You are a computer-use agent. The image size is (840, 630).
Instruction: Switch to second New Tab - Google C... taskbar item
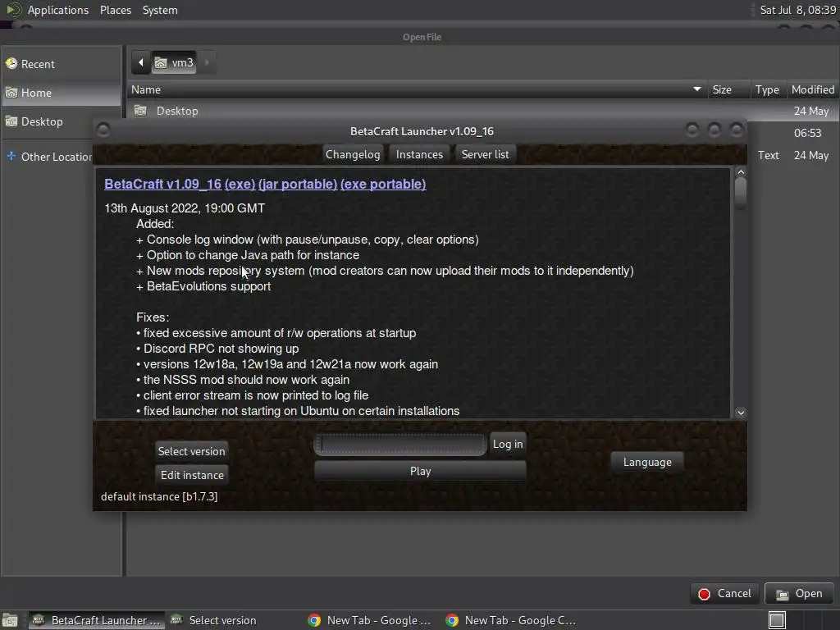coord(512,620)
